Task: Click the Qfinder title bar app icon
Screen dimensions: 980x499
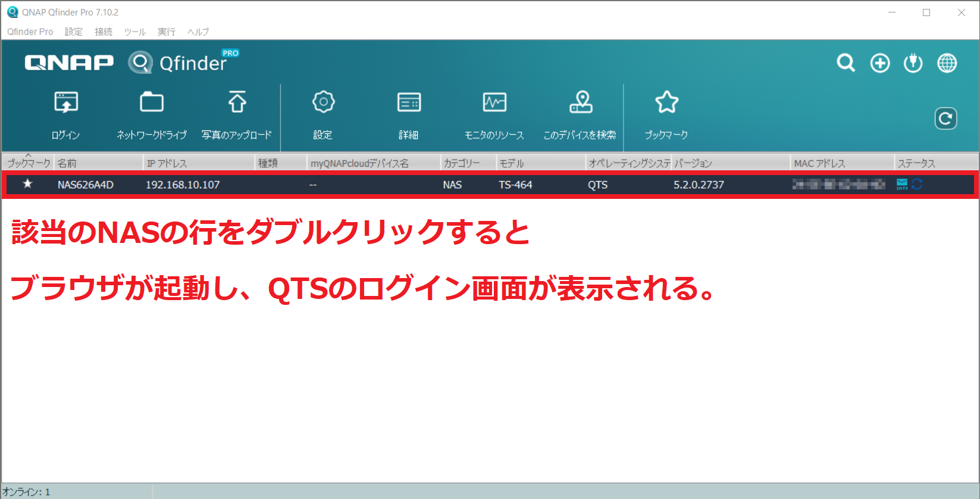Action: click(12, 12)
